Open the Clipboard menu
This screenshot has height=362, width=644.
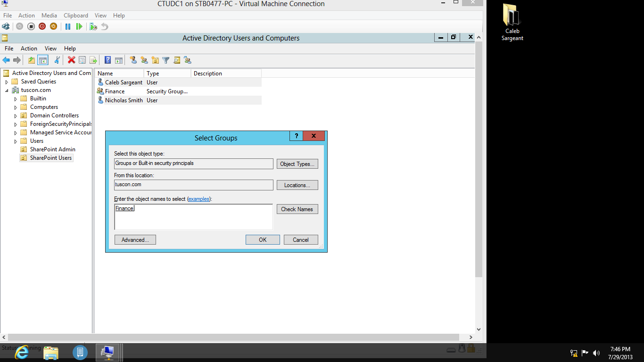pyautogui.click(x=76, y=16)
